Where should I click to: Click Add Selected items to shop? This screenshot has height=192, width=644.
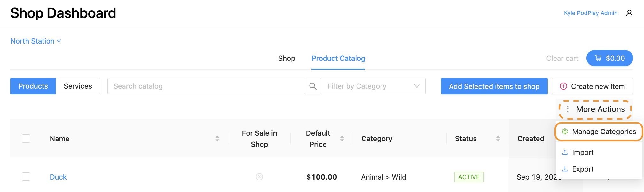coord(494,86)
